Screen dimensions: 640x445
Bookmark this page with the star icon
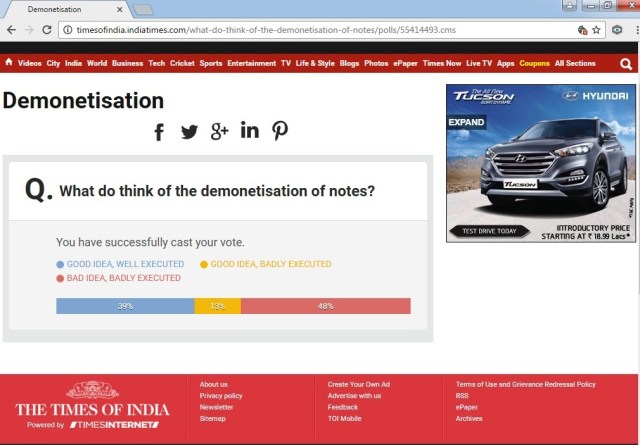(596, 30)
